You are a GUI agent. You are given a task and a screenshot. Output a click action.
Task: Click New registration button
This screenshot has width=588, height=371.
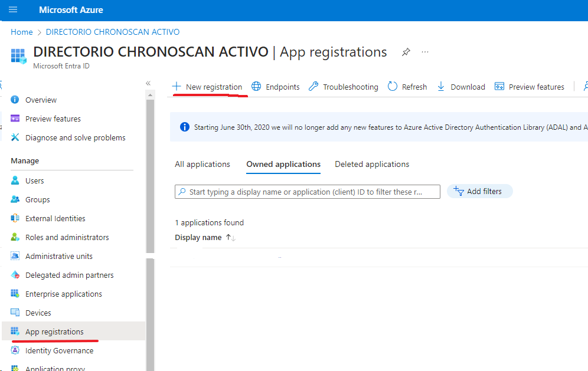point(207,87)
